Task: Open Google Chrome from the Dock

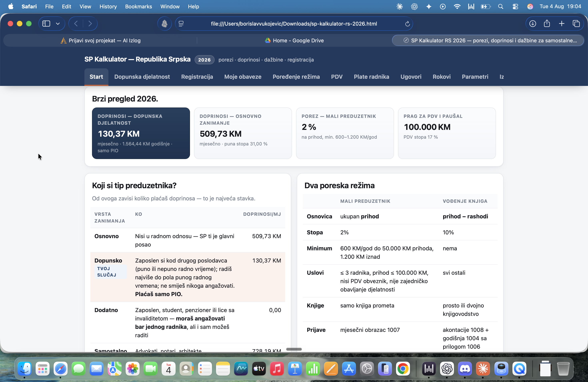Action: coord(403,369)
